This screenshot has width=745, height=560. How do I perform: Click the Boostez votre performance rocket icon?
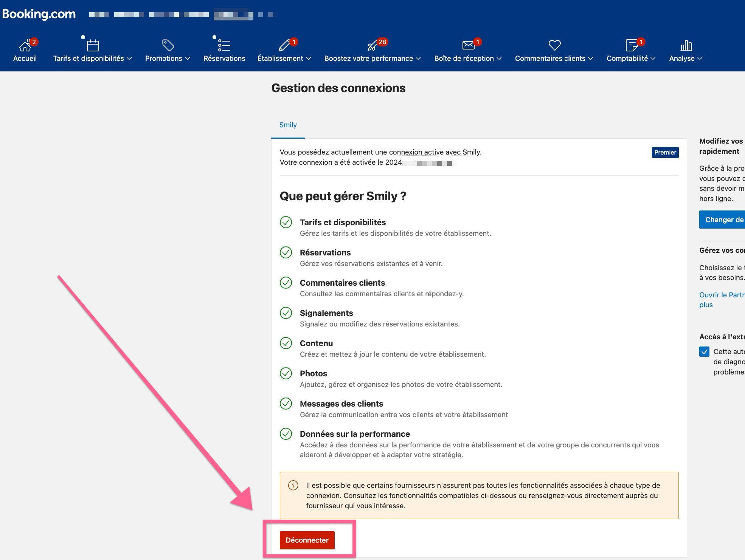372,46
